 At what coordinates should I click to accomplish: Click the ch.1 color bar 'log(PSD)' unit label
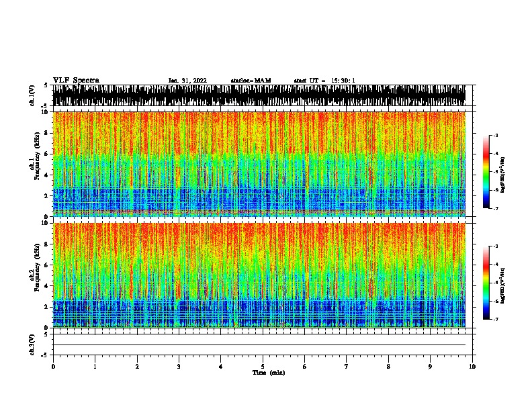pos(503,175)
